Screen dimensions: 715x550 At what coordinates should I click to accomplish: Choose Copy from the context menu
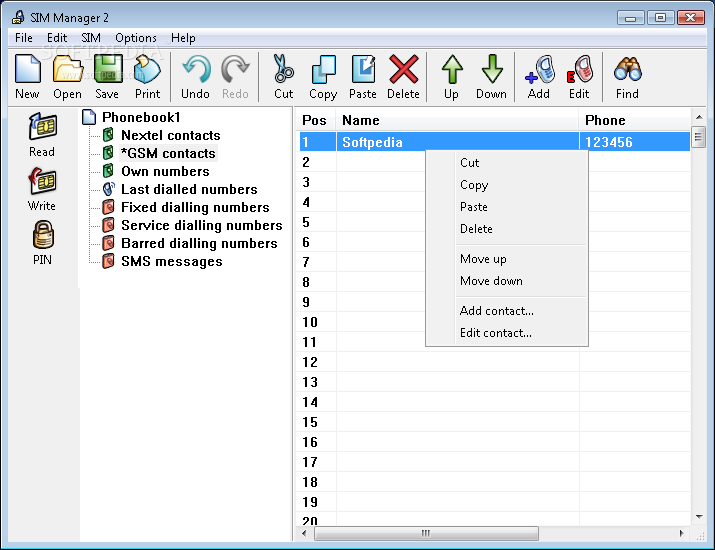pyautogui.click(x=507, y=185)
